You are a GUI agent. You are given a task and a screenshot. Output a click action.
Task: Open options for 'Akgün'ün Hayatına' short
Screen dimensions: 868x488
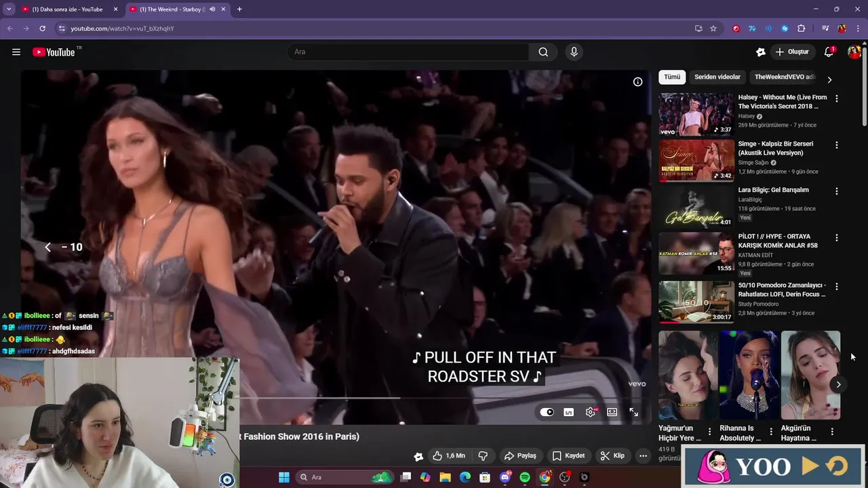pyautogui.click(x=832, y=432)
